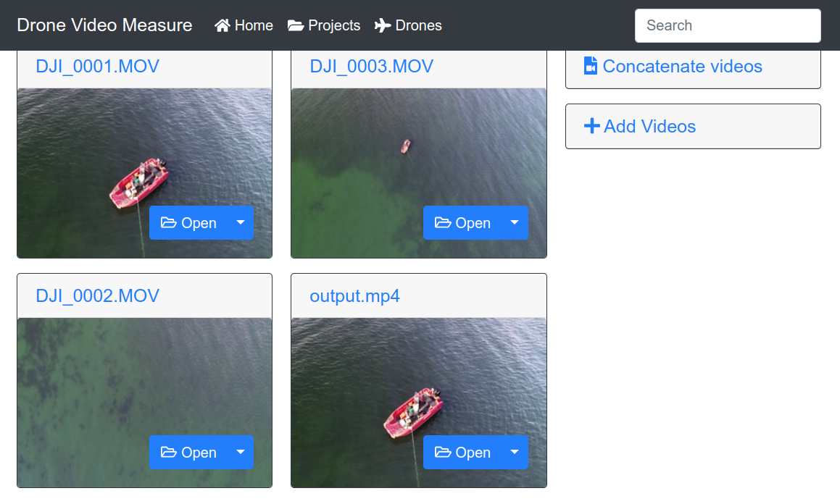
Task: Open the DJI_0002.MOV video with Open button
Action: point(188,452)
